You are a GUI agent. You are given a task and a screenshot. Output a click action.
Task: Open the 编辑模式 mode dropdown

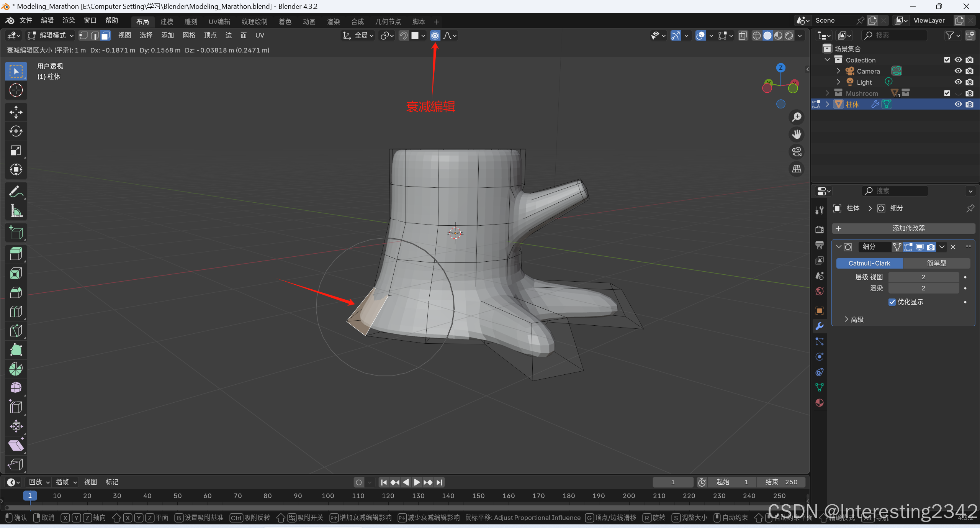51,36
